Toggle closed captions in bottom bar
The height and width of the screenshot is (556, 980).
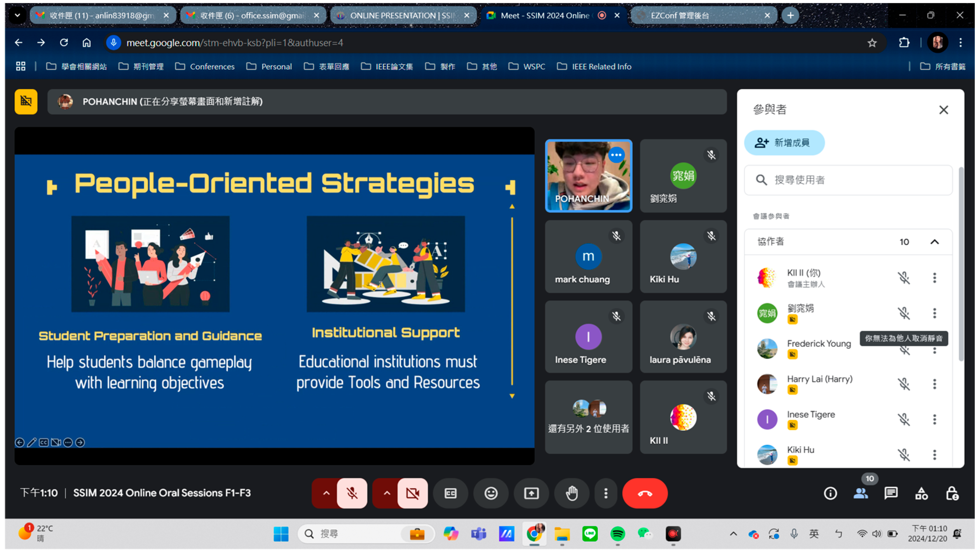coord(450,493)
